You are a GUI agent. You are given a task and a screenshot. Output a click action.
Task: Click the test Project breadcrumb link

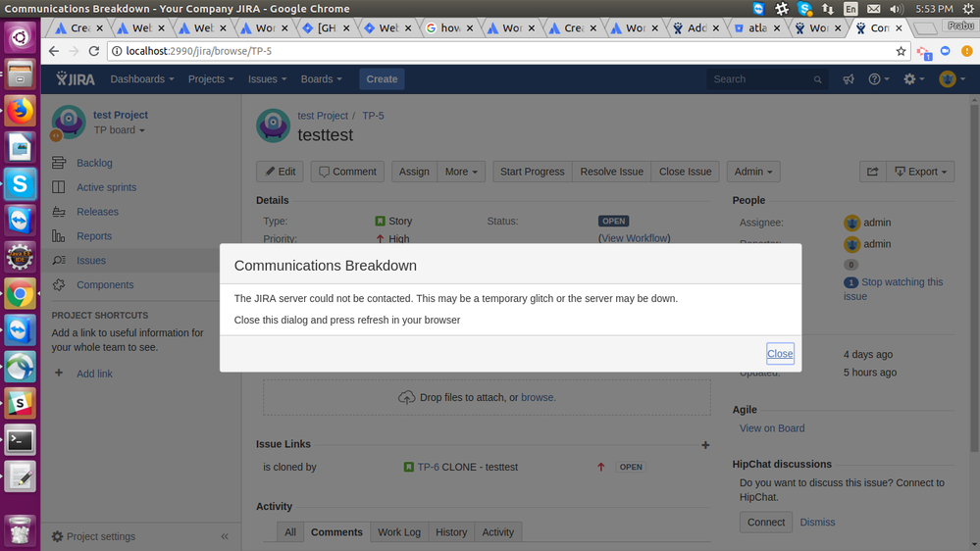pos(323,116)
